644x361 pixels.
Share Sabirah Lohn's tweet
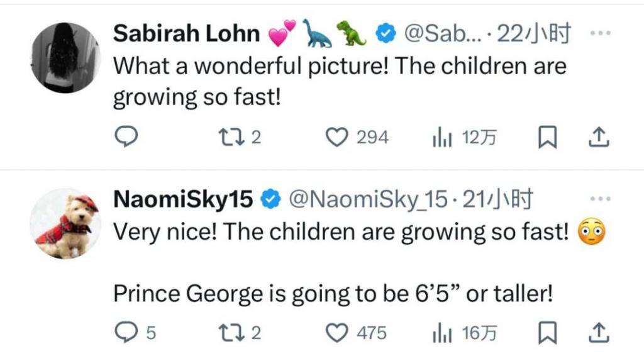(598, 137)
